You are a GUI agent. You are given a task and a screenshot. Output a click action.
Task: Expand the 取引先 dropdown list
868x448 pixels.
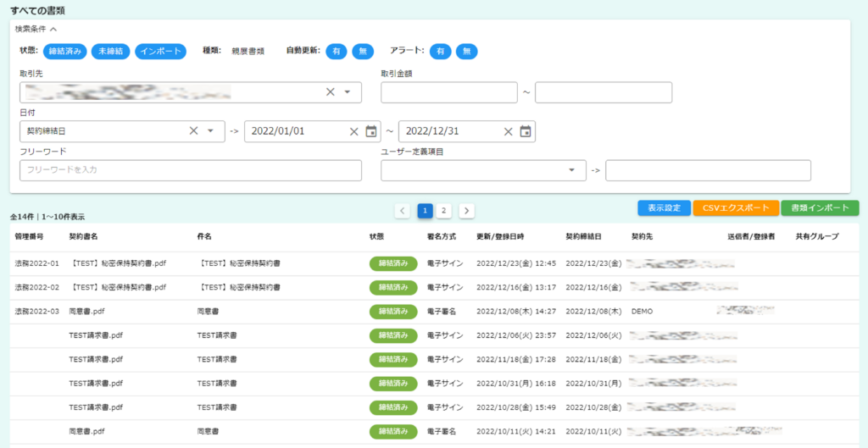point(348,92)
